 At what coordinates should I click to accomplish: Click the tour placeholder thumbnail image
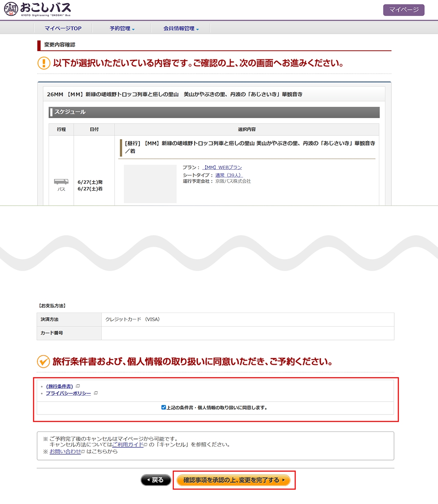(150, 184)
